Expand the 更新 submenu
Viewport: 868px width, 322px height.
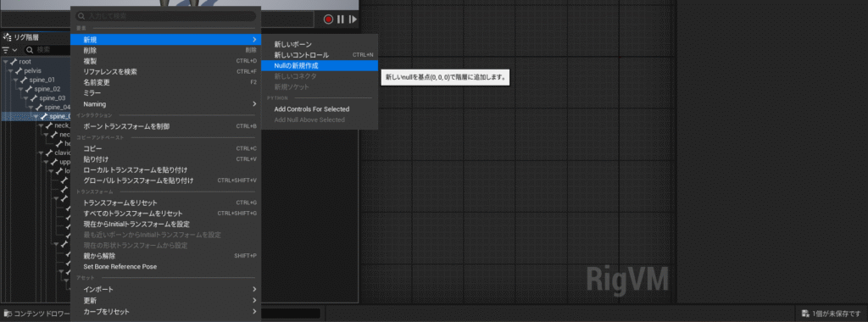165,301
